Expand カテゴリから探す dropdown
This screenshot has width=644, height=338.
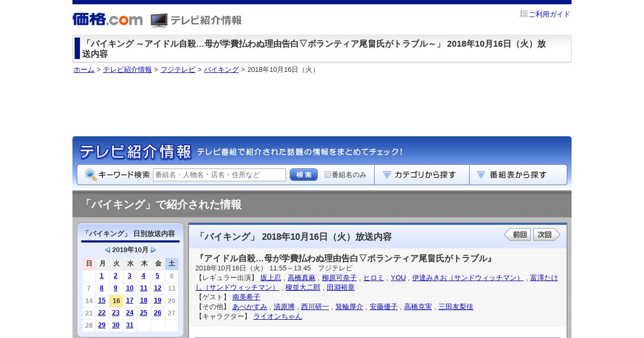tap(422, 175)
